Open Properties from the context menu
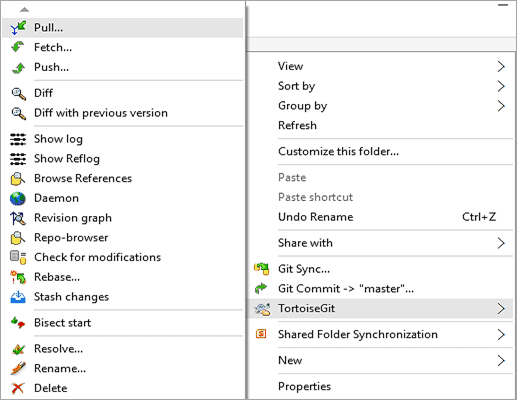The height and width of the screenshot is (400, 517). pos(381,386)
